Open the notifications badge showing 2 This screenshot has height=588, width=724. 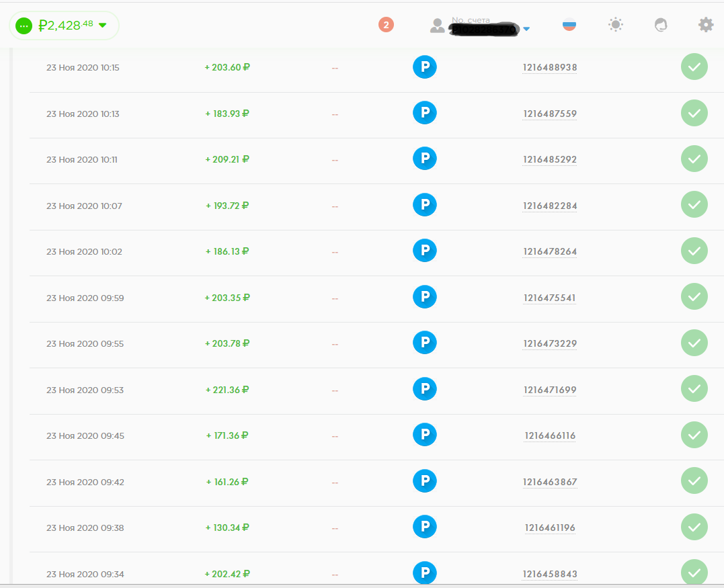coord(386,25)
